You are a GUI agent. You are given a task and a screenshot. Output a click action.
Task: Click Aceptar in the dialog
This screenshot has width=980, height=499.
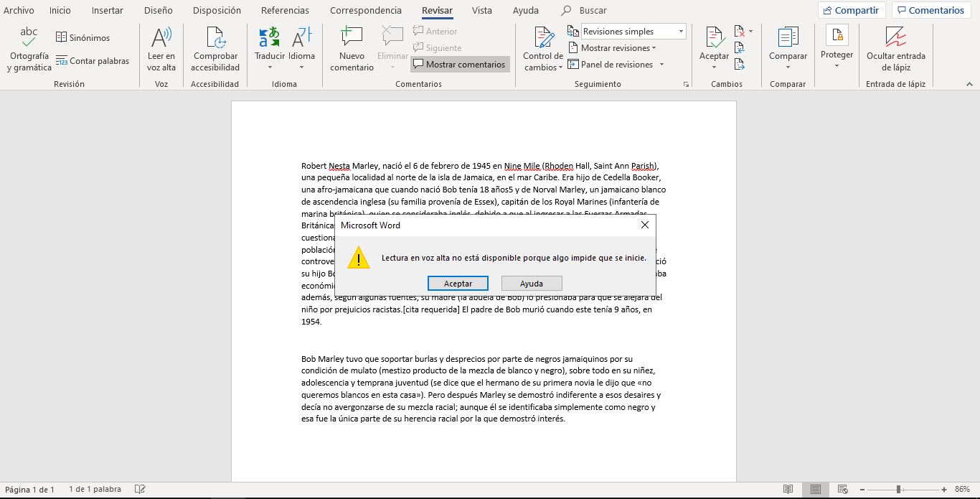(458, 284)
